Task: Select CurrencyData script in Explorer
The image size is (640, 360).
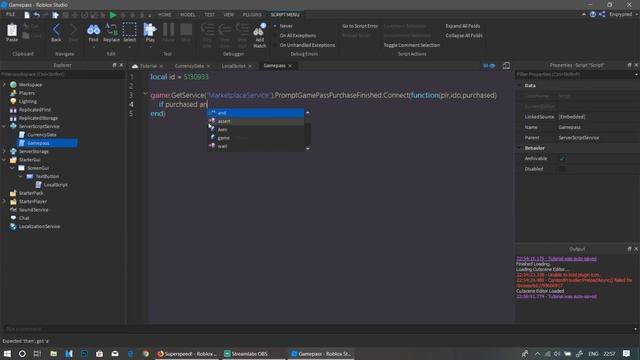Action: pyautogui.click(x=42, y=135)
